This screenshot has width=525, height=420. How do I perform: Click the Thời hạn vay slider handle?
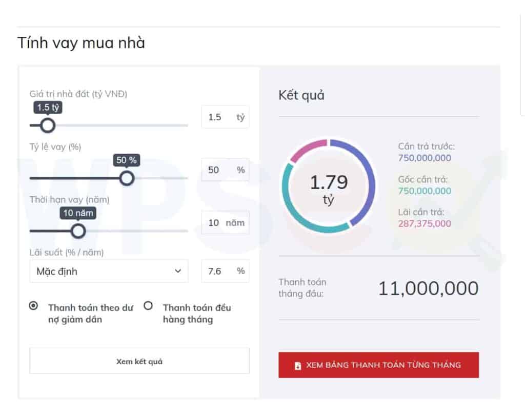78,231
